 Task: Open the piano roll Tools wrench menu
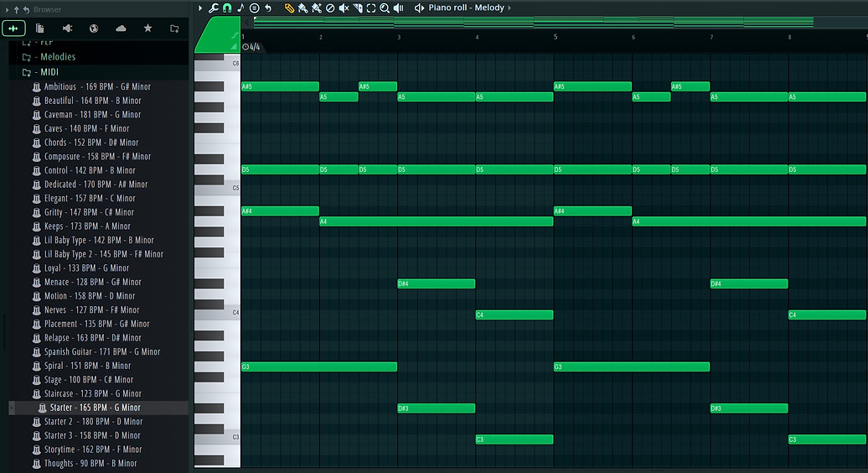214,8
